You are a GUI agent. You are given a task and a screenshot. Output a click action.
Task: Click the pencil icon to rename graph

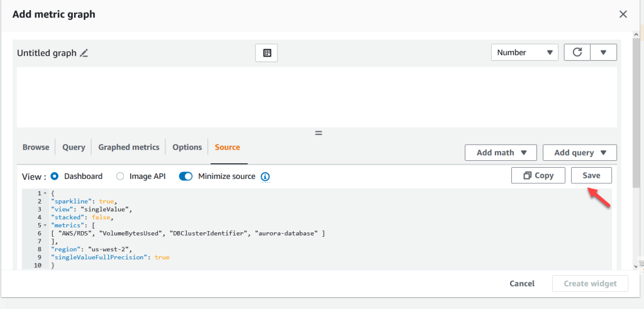(x=84, y=53)
